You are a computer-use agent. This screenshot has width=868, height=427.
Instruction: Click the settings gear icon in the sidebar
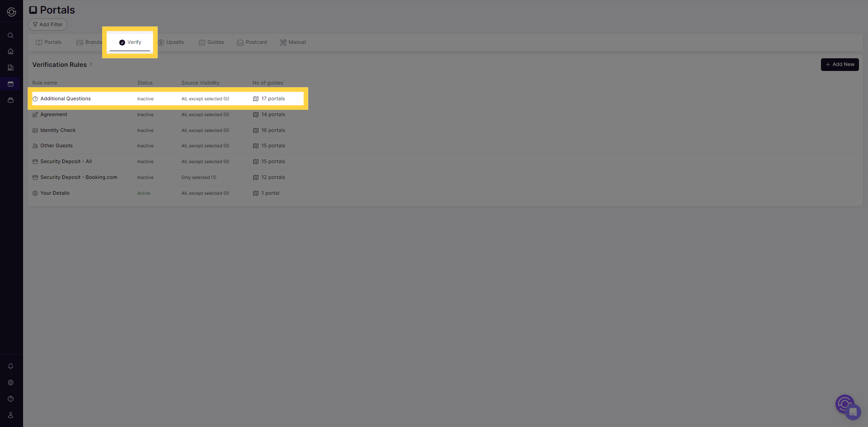tap(11, 382)
